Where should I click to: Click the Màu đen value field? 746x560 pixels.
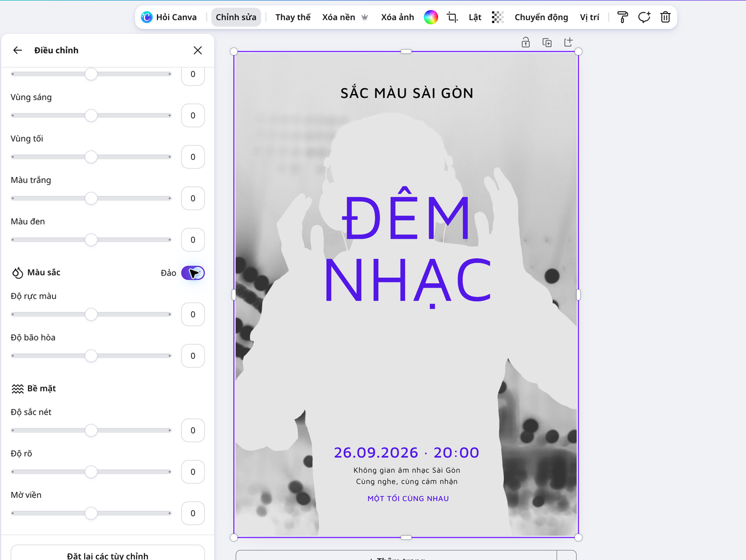coord(193,240)
